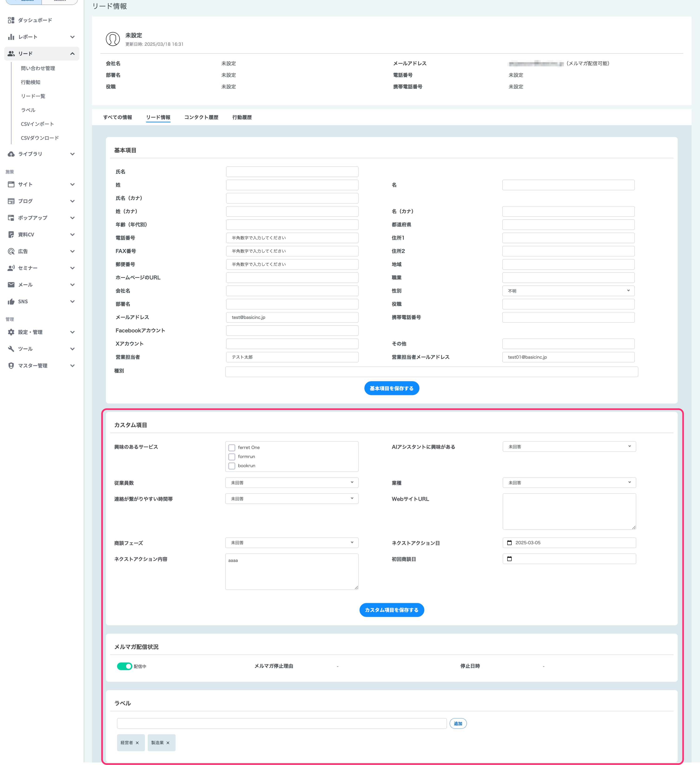Open the 商談フェーズ dropdown
This screenshot has width=700, height=765.
tap(292, 543)
